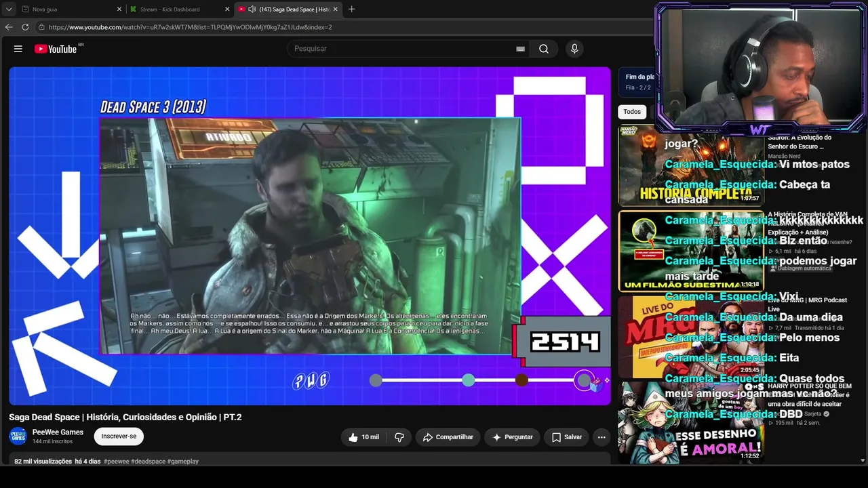868x488 pixels.
Task: Click the 82 mil visualizações view count
Action: click(43, 462)
